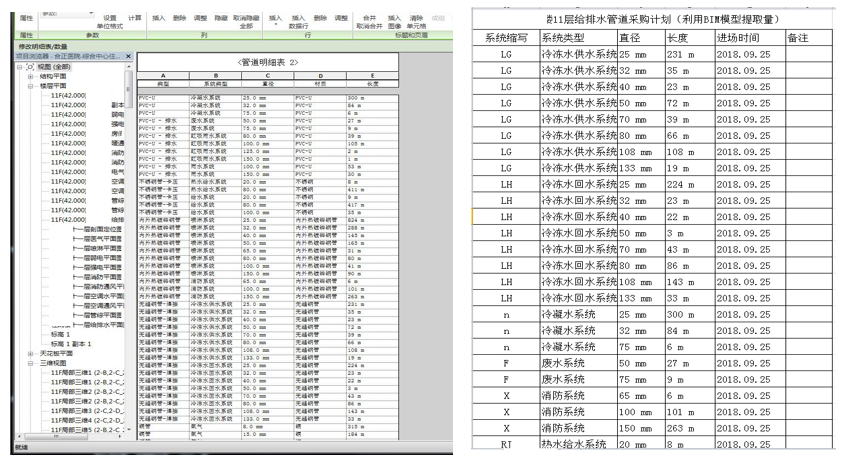Click the 插入数据行 tool
The height and width of the screenshot is (460, 845).
(x=299, y=22)
